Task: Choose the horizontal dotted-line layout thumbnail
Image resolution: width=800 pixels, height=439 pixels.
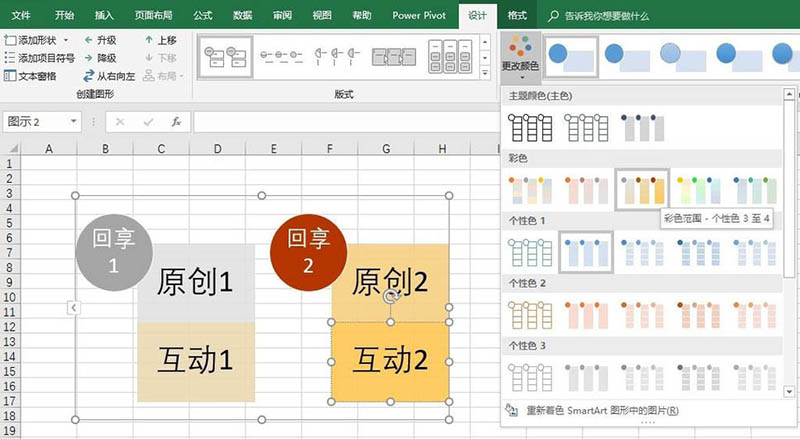Action: [x=281, y=56]
